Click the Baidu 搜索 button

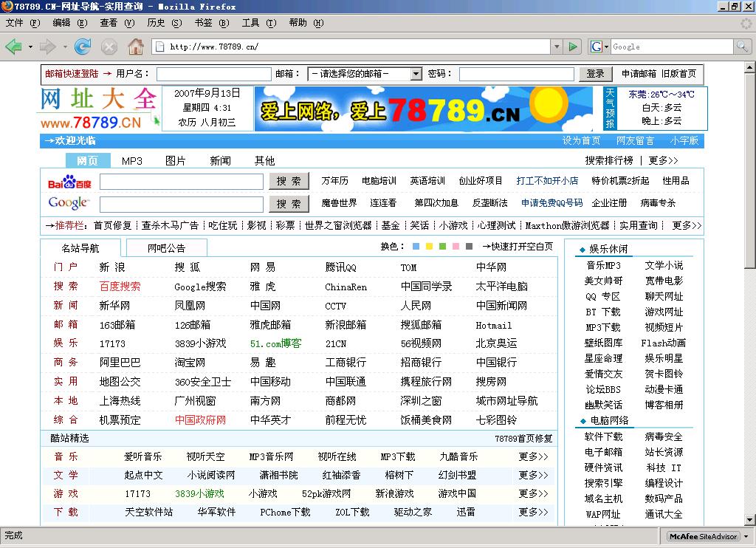click(289, 182)
